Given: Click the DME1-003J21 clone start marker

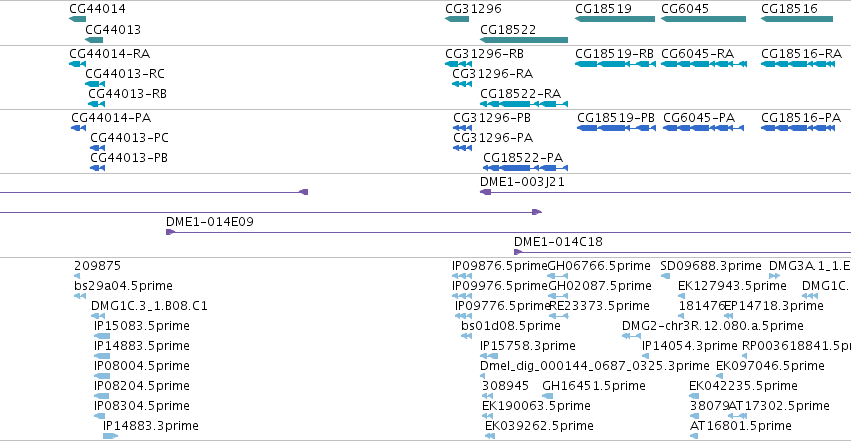Looking at the screenshot, I should tap(485, 192).
